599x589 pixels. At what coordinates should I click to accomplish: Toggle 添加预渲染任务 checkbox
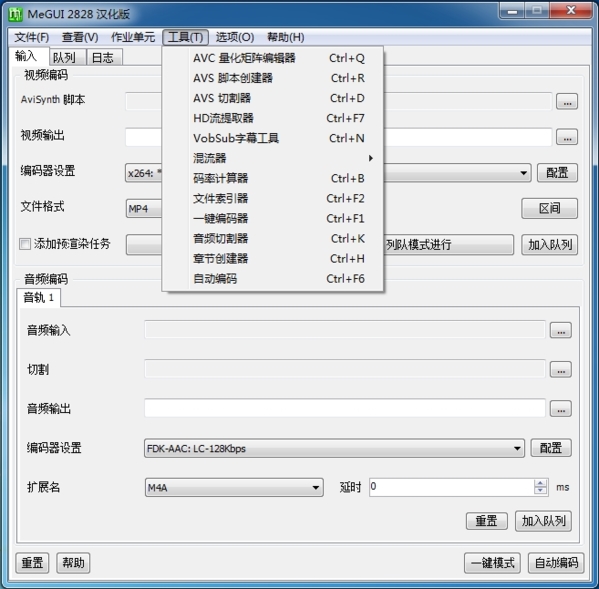click(25, 244)
